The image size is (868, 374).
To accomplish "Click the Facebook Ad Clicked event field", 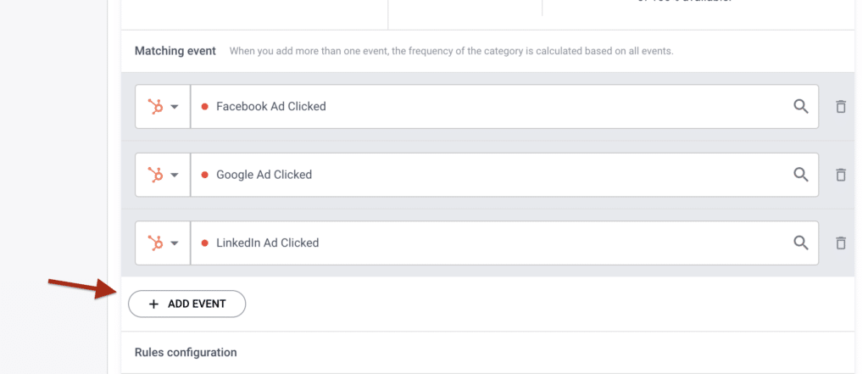I will tap(504, 106).
